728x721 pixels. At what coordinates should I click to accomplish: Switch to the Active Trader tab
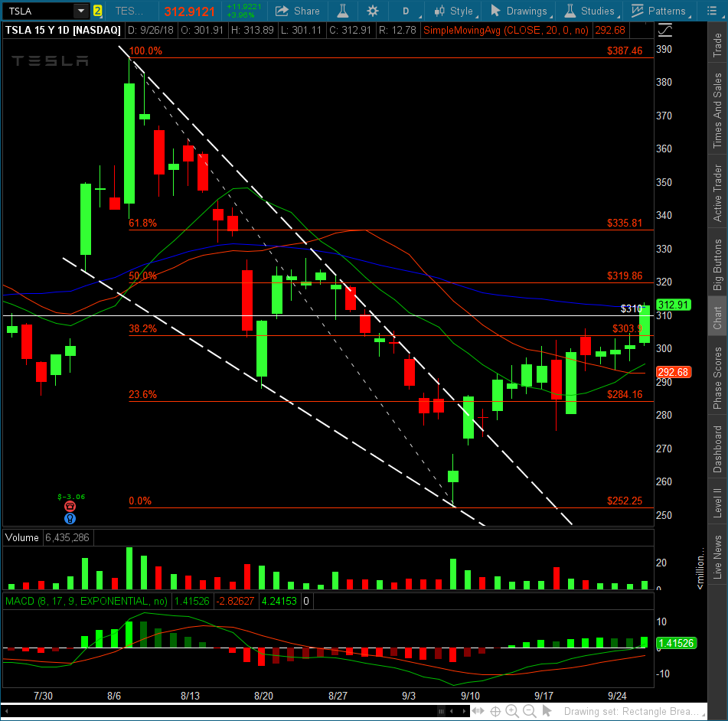coord(717,192)
